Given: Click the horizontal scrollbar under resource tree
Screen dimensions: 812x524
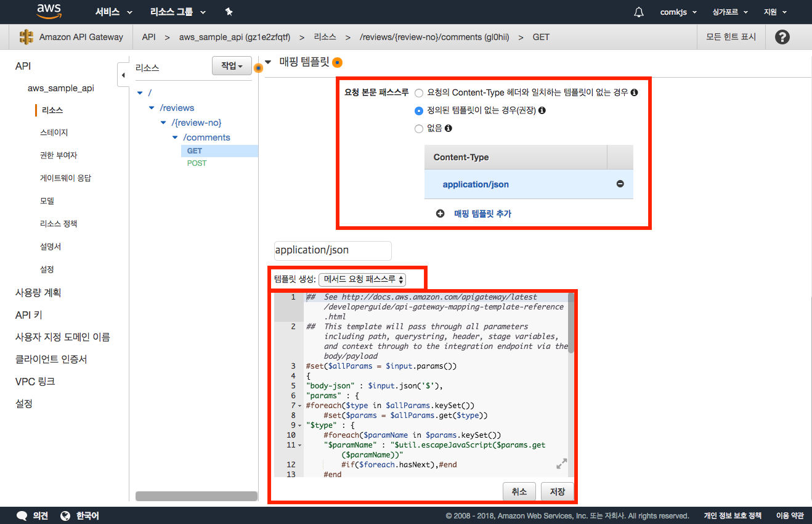Looking at the screenshot, I should (196, 496).
